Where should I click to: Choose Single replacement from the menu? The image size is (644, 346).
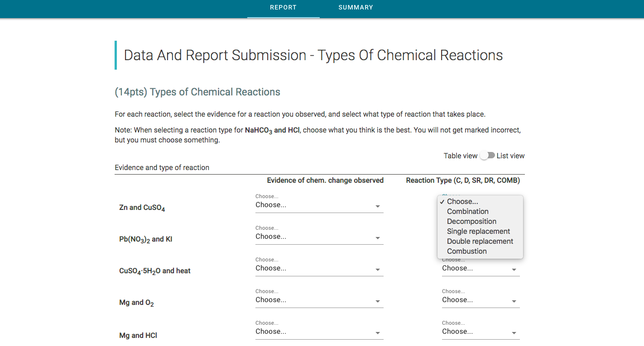point(478,231)
